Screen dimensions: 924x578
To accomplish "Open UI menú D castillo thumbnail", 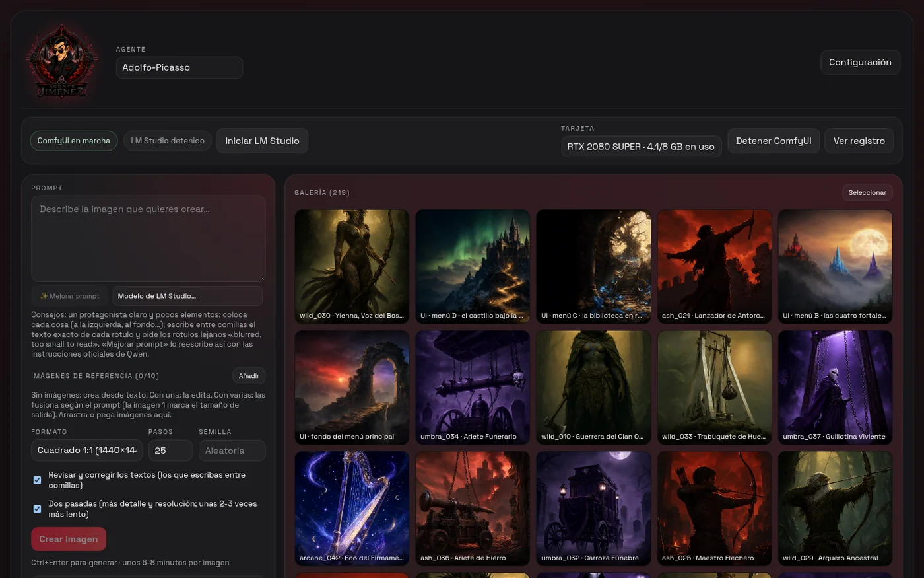I will pos(473,266).
